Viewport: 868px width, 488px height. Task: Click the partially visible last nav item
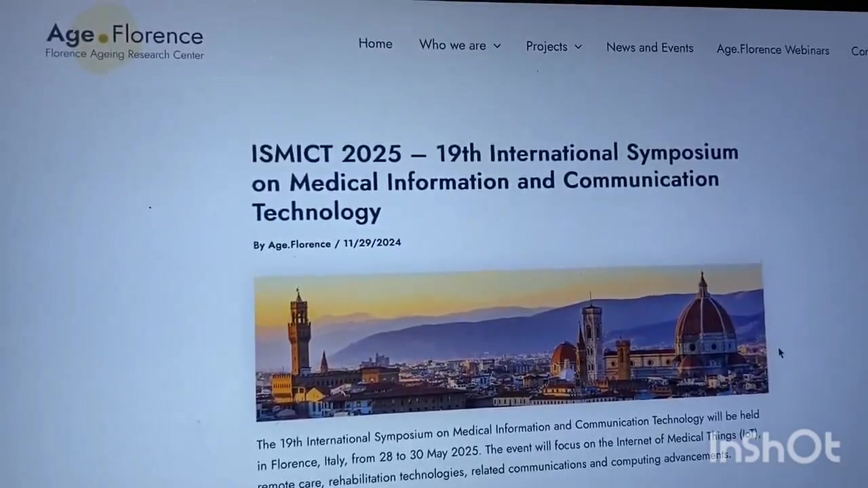pyautogui.click(x=859, y=52)
